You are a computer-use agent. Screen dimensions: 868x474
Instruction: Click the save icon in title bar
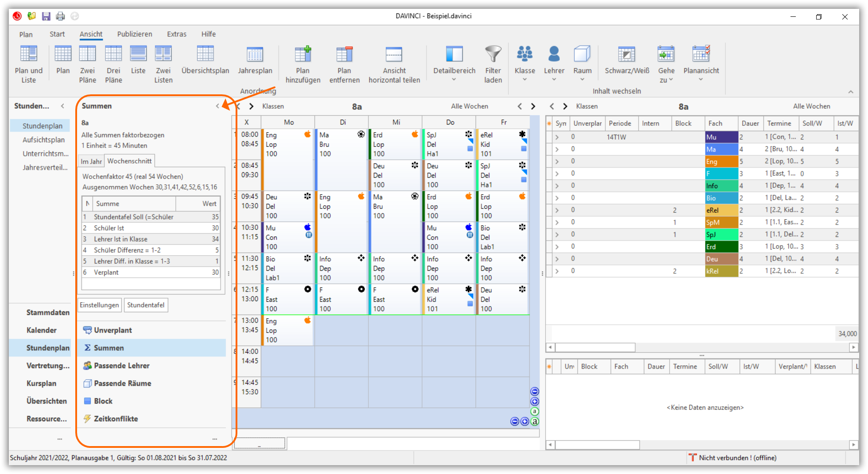coord(46,16)
